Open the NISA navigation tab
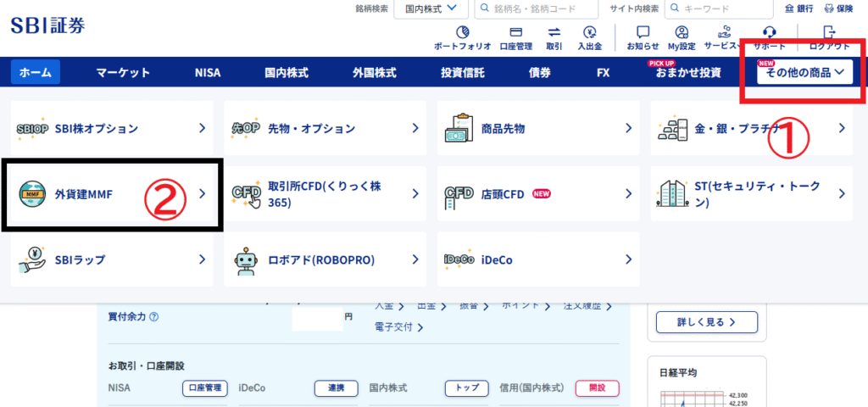Viewport: 868px width, 407px height. tap(208, 72)
